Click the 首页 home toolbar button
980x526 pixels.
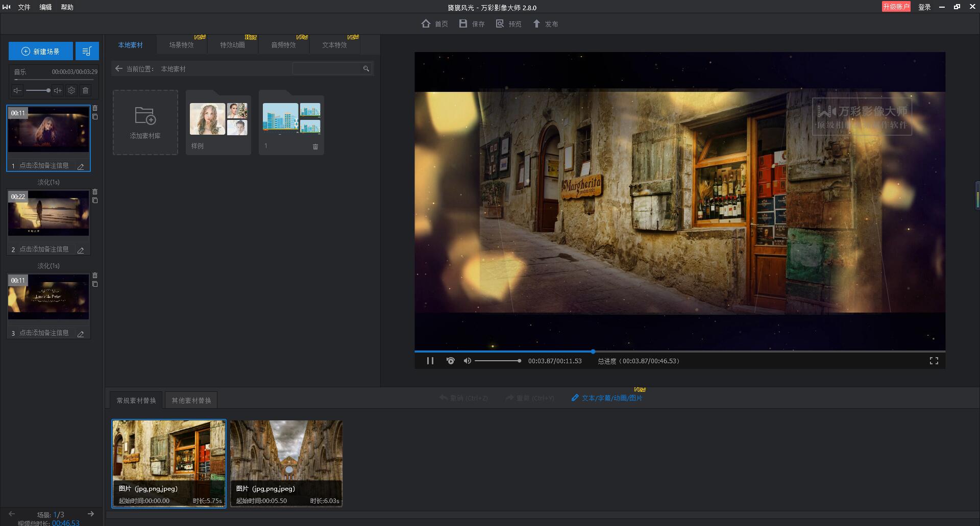click(x=435, y=24)
